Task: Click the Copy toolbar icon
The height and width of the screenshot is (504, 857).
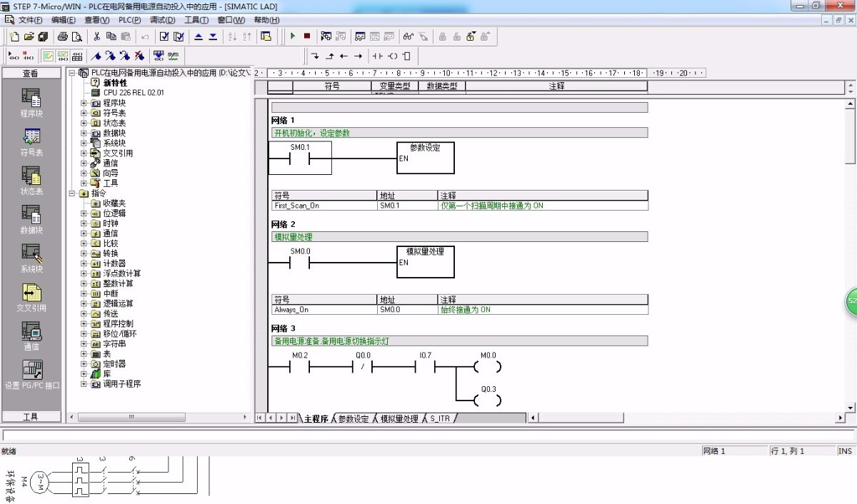Action: [111, 36]
